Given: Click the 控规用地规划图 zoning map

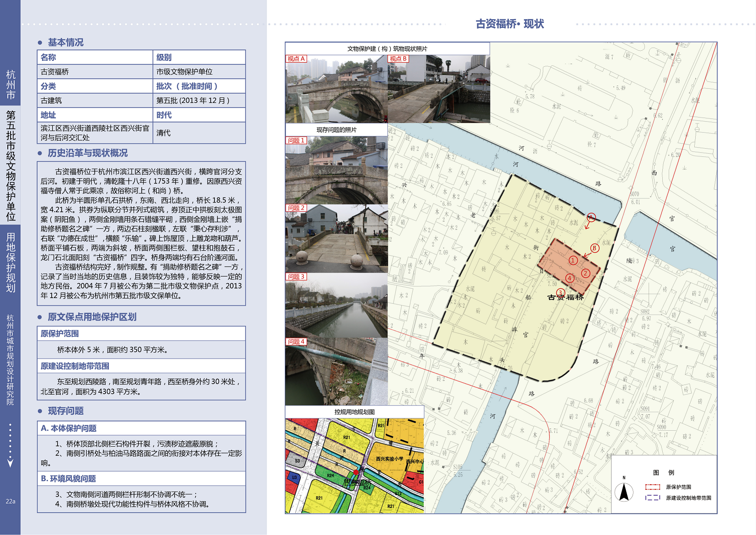Looking at the screenshot, I should pyautogui.click(x=354, y=465).
